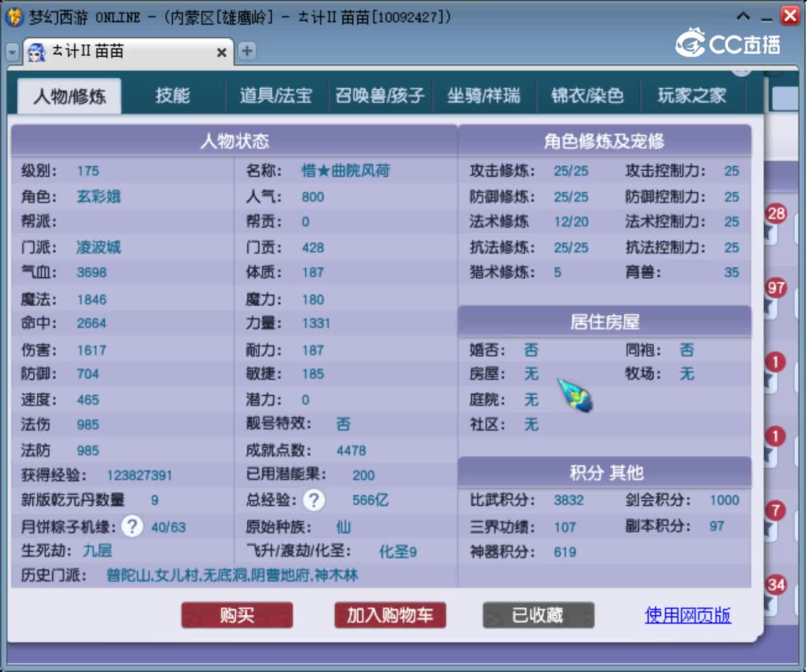Click the 月饼粽子机缘 value 40/63
Image resolution: width=807 pixels, height=672 pixels.
click(168, 528)
